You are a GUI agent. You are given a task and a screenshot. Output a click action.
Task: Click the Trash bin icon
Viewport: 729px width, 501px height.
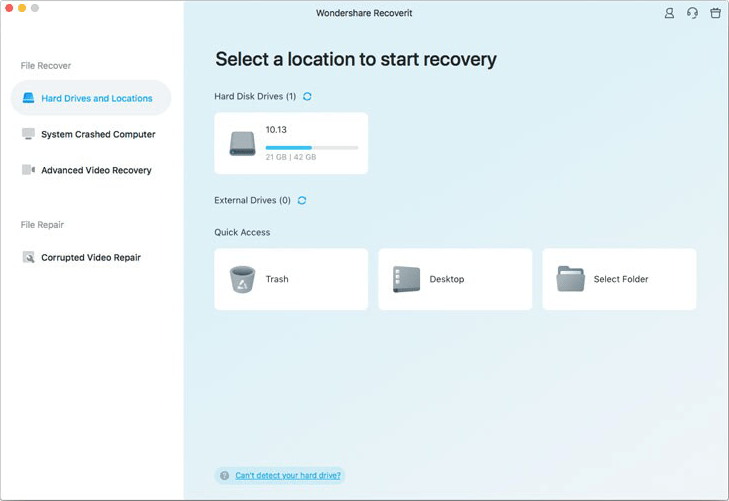point(242,279)
